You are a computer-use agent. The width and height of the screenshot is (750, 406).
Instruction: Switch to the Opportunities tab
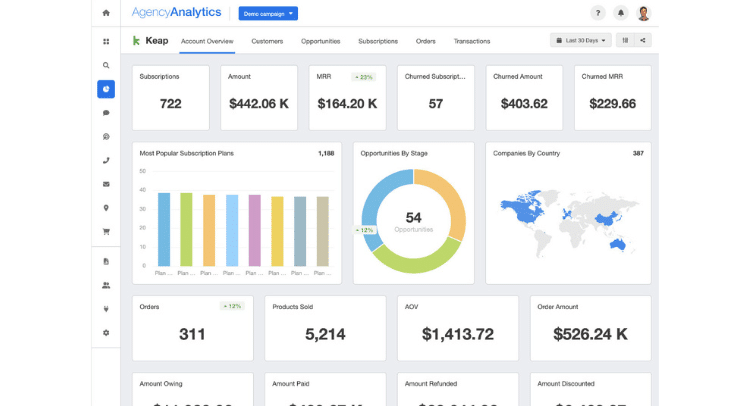[x=320, y=41]
